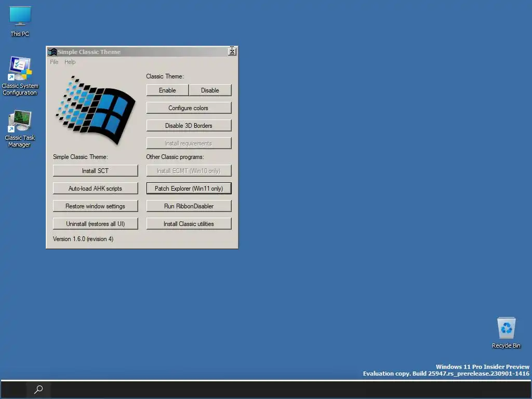Open the Recycle Bin

(506, 332)
